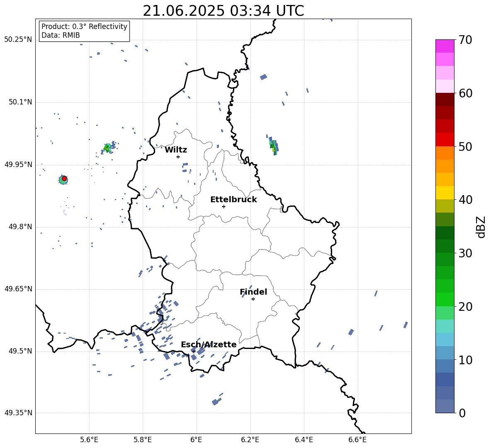Click the colorbar 0 value label
Image resolution: width=491 pixels, height=448 pixels.
point(462,413)
